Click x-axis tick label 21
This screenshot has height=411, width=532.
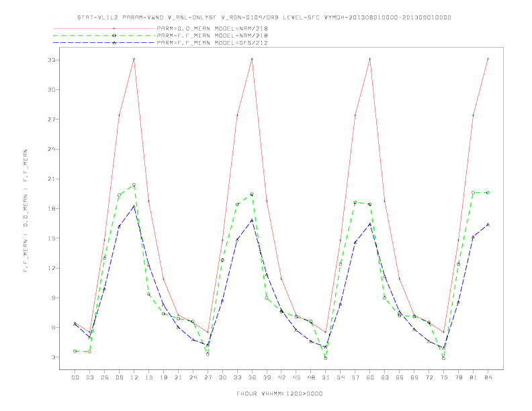[178, 377]
